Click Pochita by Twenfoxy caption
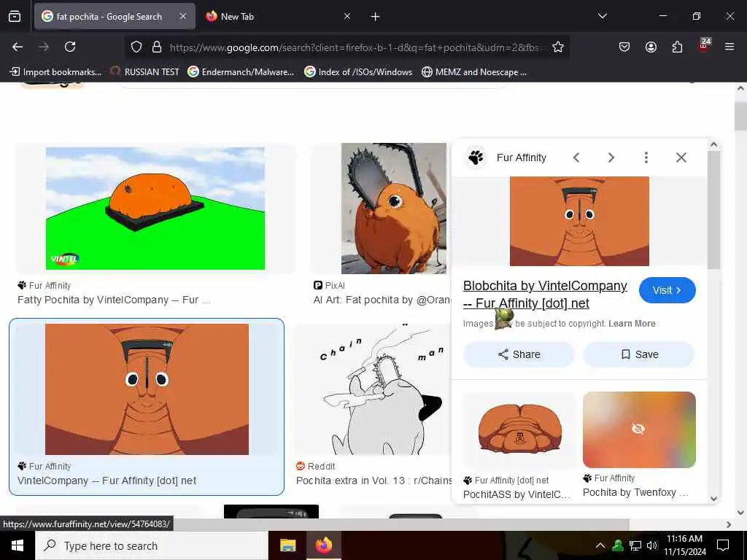 tap(635, 492)
